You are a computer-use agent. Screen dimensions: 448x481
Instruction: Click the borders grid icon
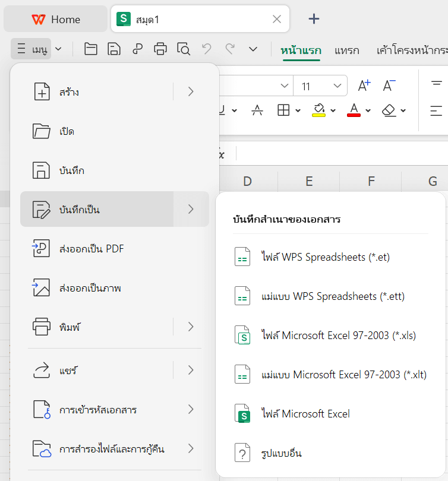pyautogui.click(x=283, y=110)
